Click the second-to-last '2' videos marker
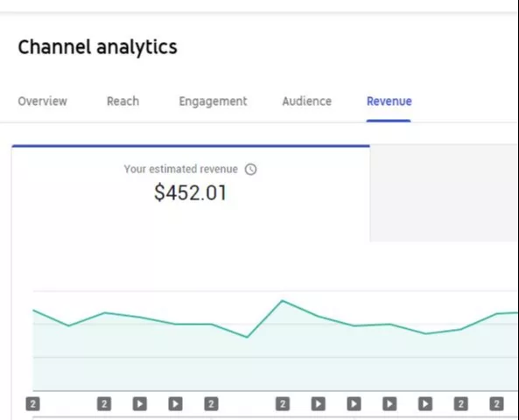 (x=461, y=403)
